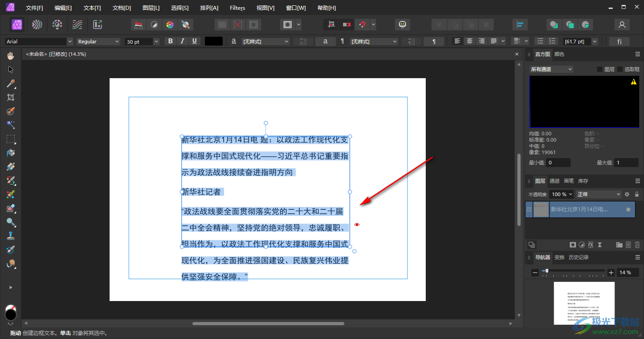The height and width of the screenshot is (339, 644).
Task: Switch to the 颜色 tab
Action: 559,54
